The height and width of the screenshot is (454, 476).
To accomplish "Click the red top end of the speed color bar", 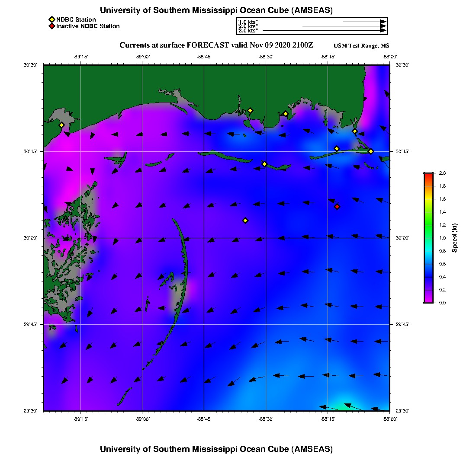I will click(428, 174).
